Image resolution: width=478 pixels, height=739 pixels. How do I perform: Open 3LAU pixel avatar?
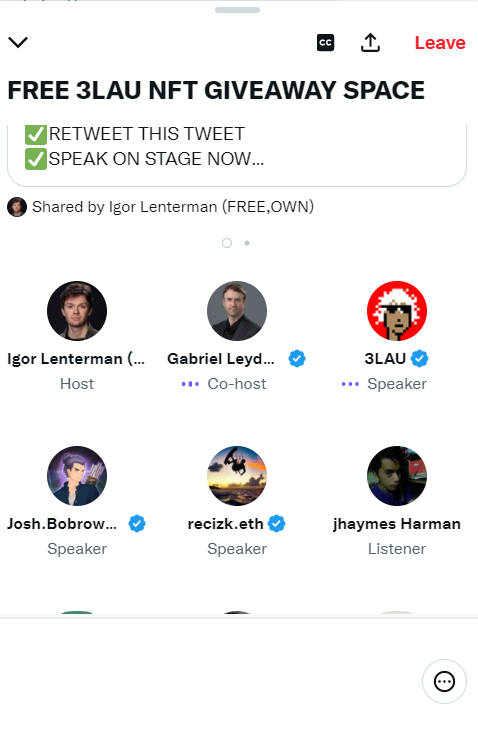coord(397,311)
